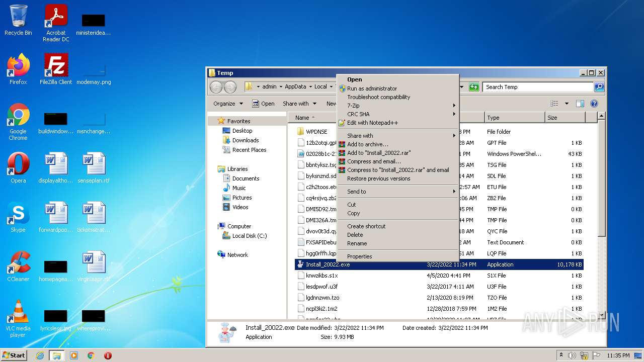
Task: Click AppData breadcrumb dropdown arrow
Action: 310,87
